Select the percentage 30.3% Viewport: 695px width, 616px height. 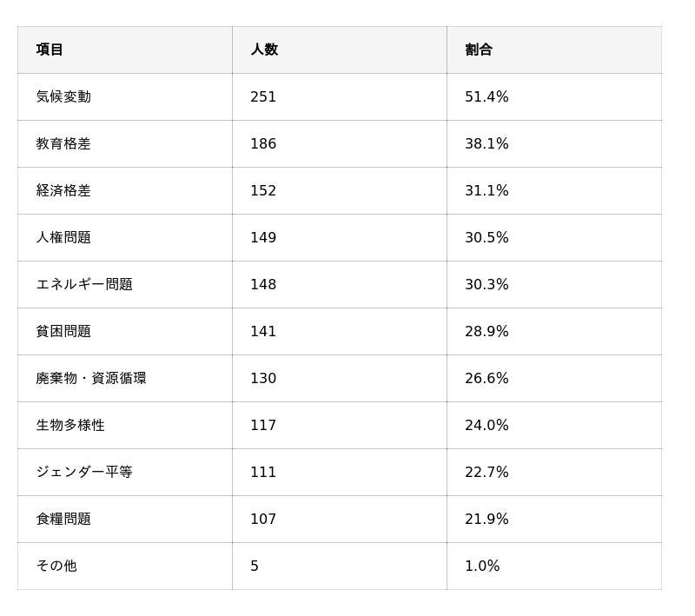pyautogui.click(x=486, y=284)
